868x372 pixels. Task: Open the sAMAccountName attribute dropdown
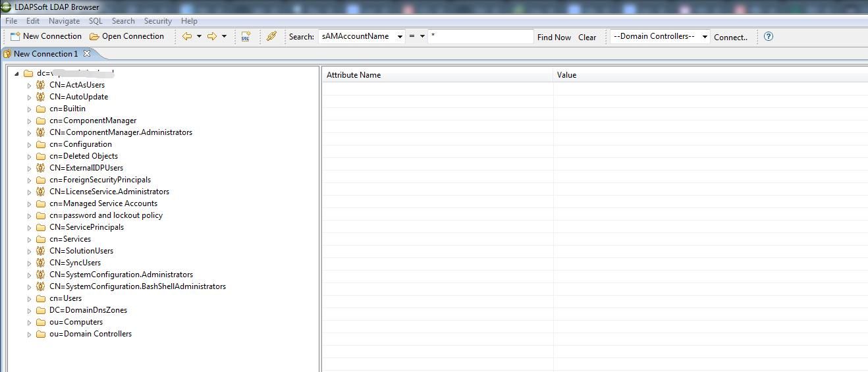point(400,37)
